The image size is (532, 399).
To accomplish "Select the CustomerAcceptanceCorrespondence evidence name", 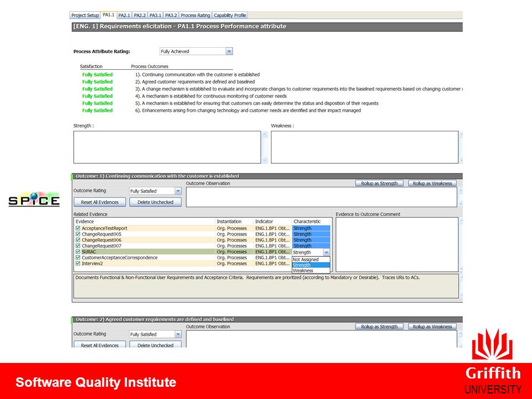I will (120, 258).
